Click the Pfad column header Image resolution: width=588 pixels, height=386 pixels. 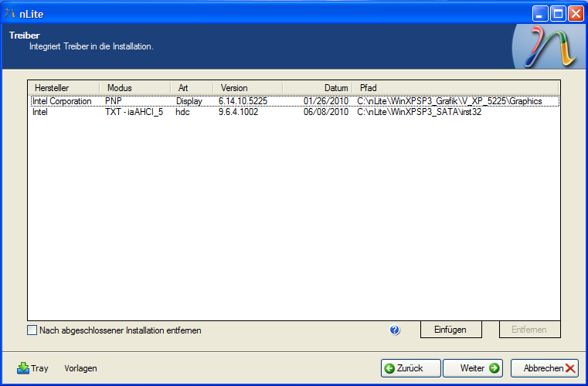point(456,88)
